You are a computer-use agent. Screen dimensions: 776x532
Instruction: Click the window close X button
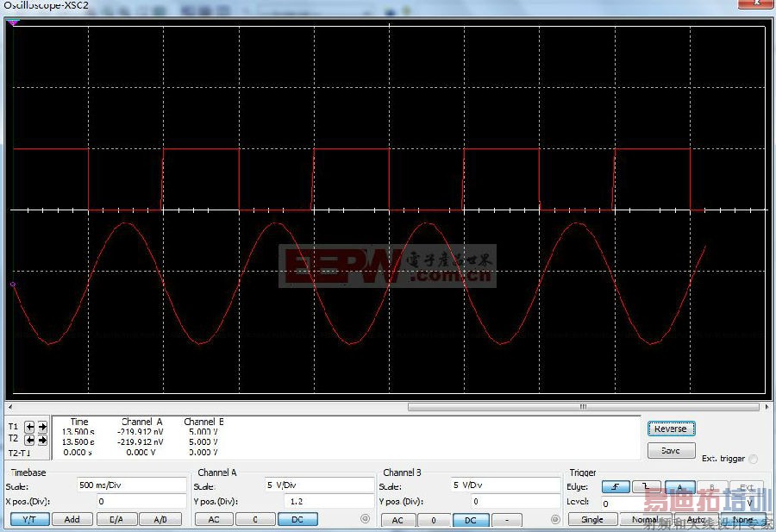[754, 5]
